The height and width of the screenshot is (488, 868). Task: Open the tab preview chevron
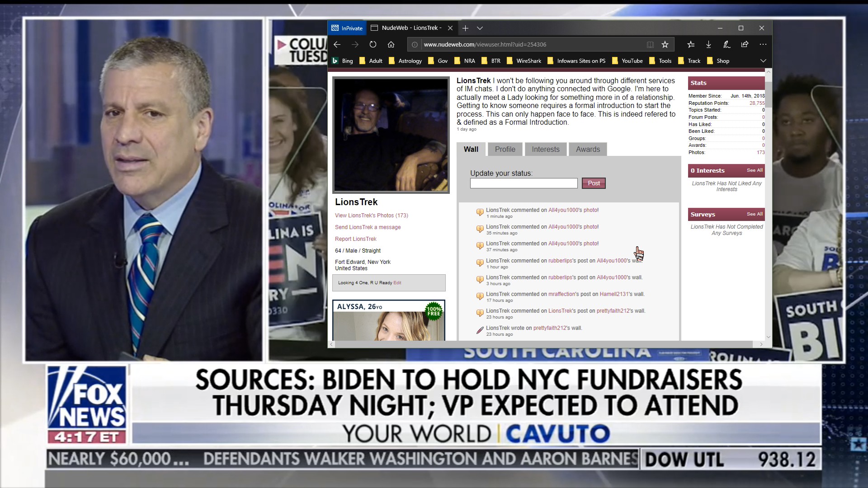480,28
